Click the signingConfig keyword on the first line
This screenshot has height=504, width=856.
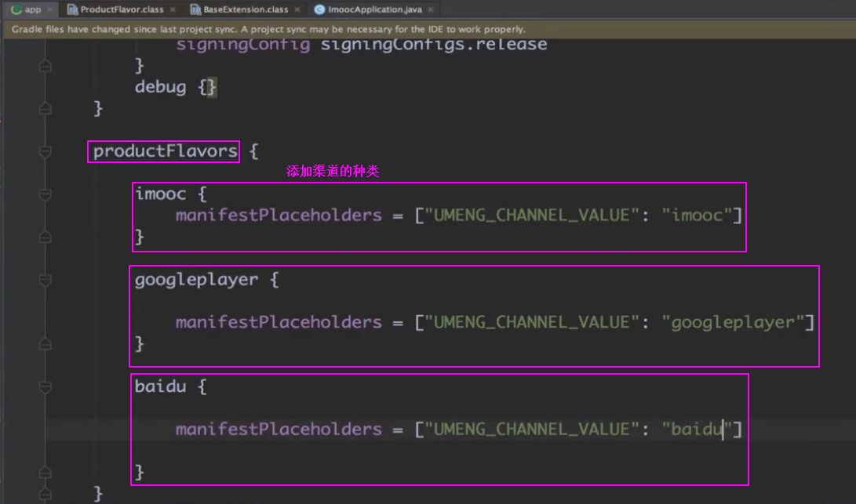(x=243, y=45)
